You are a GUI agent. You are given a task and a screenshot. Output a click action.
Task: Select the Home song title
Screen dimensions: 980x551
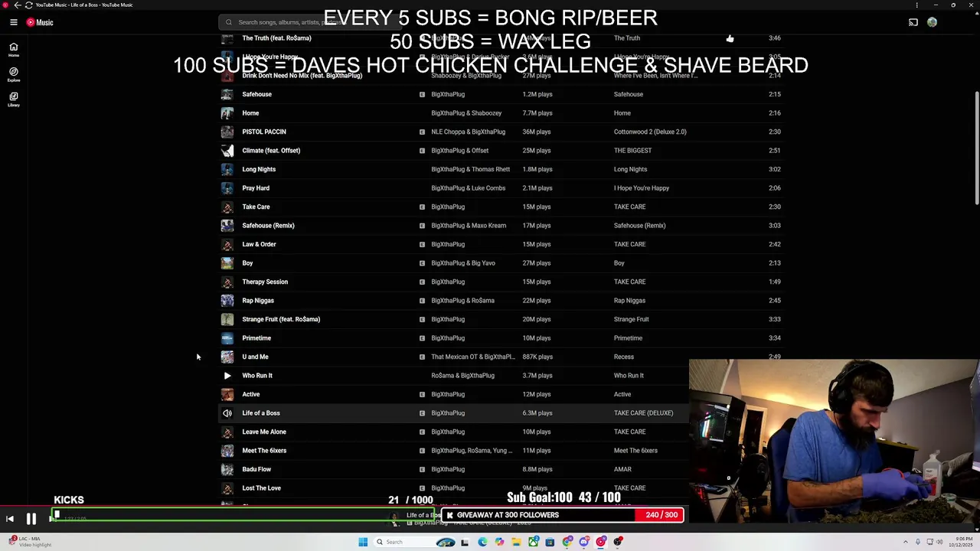pyautogui.click(x=250, y=113)
